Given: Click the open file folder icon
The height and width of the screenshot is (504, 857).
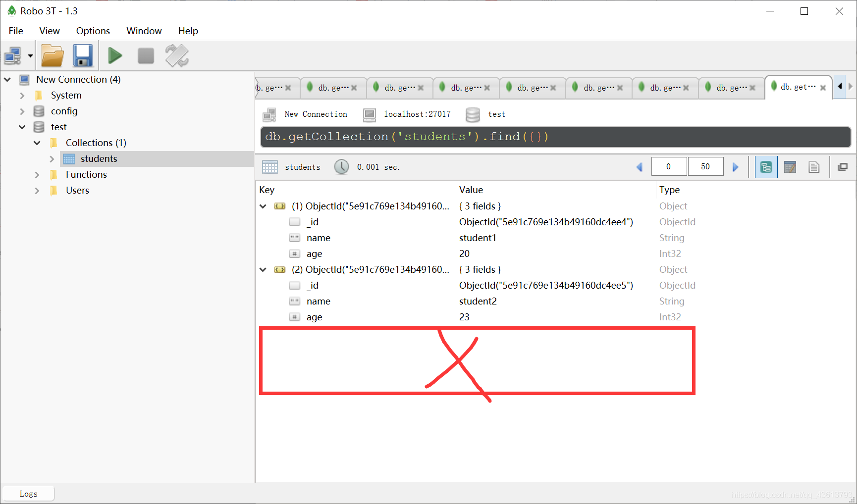Looking at the screenshot, I should 52,55.
